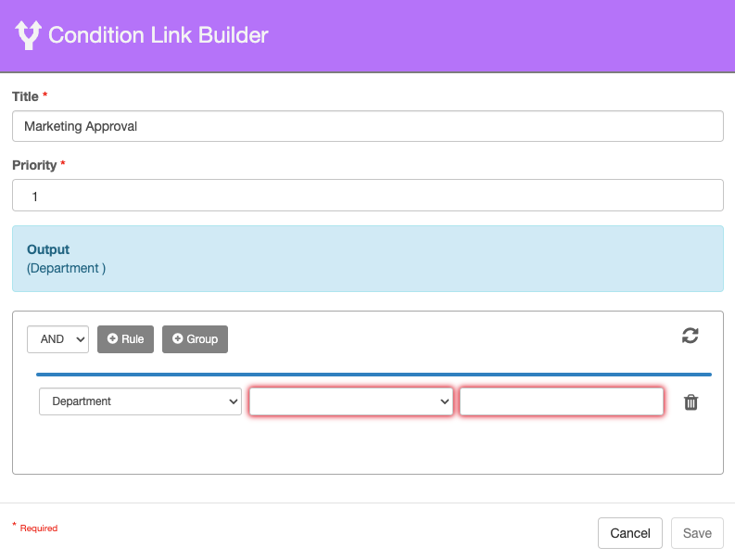The image size is (735, 560).
Task: Open the AND/OR operator dropdown
Action: [57, 339]
